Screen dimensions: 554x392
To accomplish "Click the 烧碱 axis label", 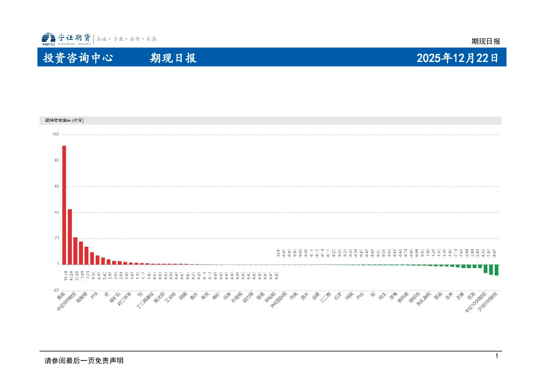I will tap(183, 296).
